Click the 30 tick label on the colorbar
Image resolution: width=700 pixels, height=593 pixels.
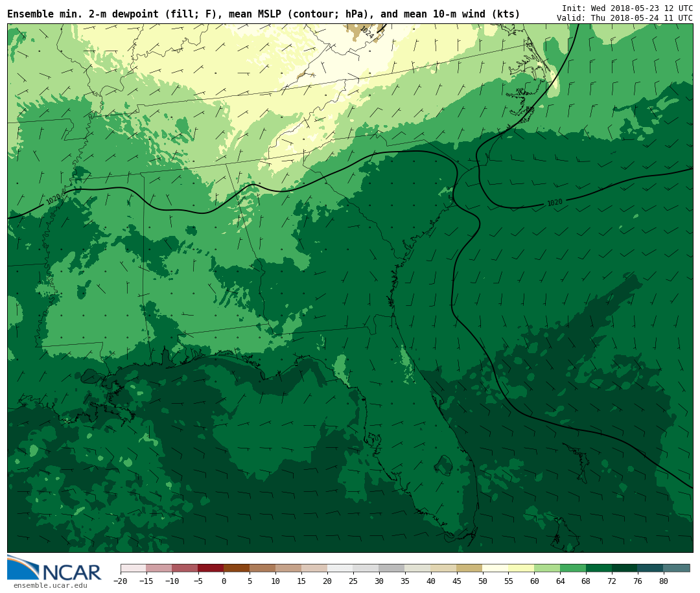[379, 581]
